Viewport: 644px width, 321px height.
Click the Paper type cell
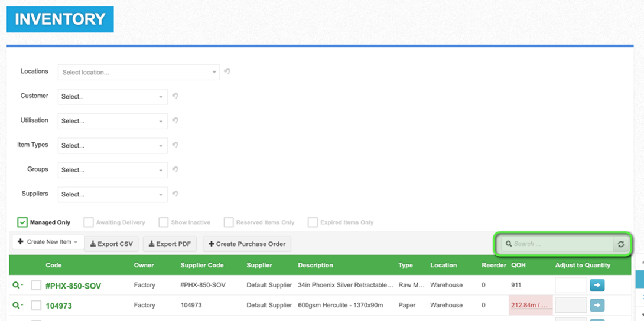[406, 306]
